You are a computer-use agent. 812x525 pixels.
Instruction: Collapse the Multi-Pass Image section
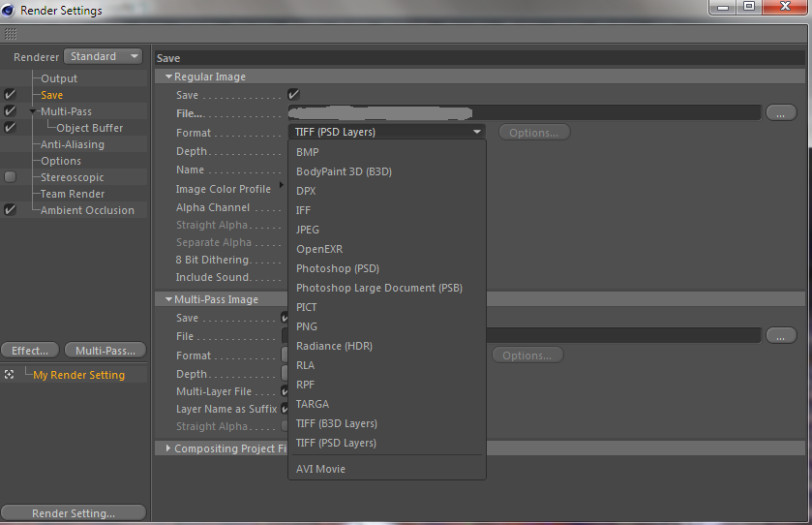point(168,299)
